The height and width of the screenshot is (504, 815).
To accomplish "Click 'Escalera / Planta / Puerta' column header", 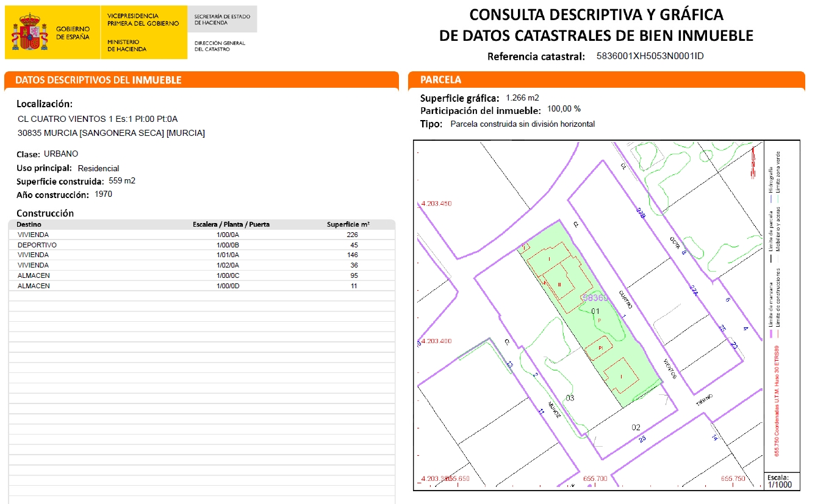I will pyautogui.click(x=231, y=224).
